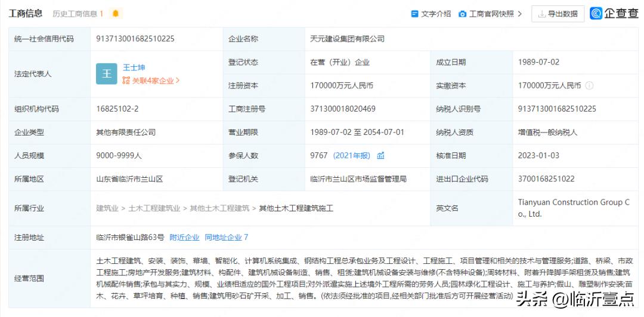Click 其他土木工程建筑施工 industry text
Screen dimensions: 644x317
tap(296, 208)
